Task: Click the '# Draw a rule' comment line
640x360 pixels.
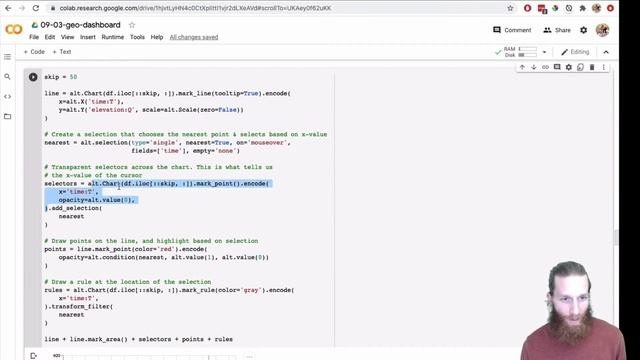Action: pyautogui.click(x=128, y=282)
